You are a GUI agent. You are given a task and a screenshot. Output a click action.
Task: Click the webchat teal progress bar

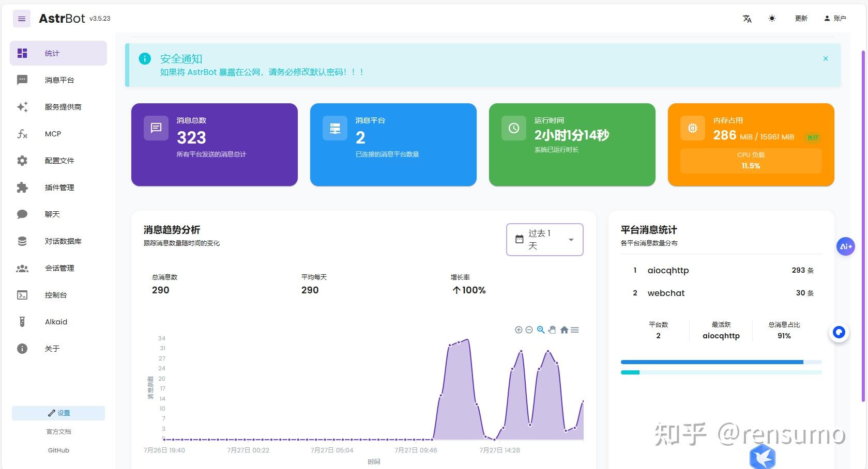(x=721, y=372)
